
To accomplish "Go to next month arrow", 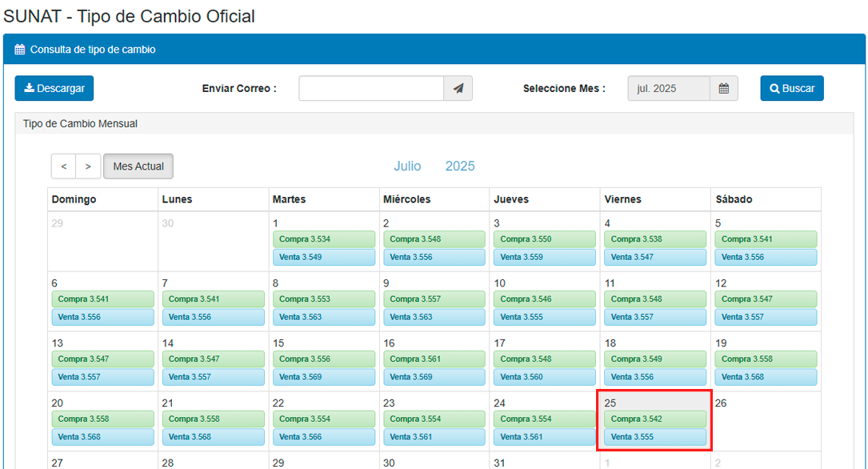I will (88, 166).
